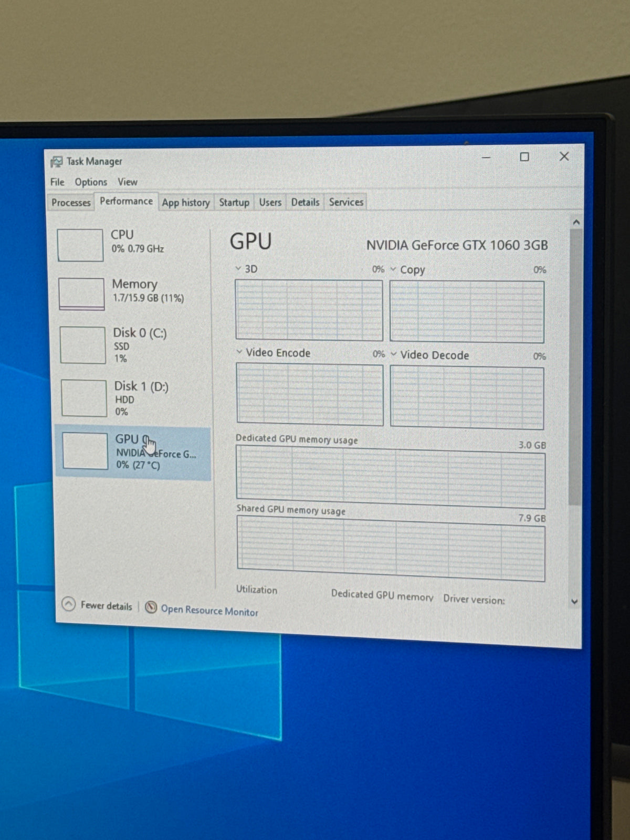Click the Copy engine usage graph
This screenshot has width=630, height=840.
pos(467,312)
